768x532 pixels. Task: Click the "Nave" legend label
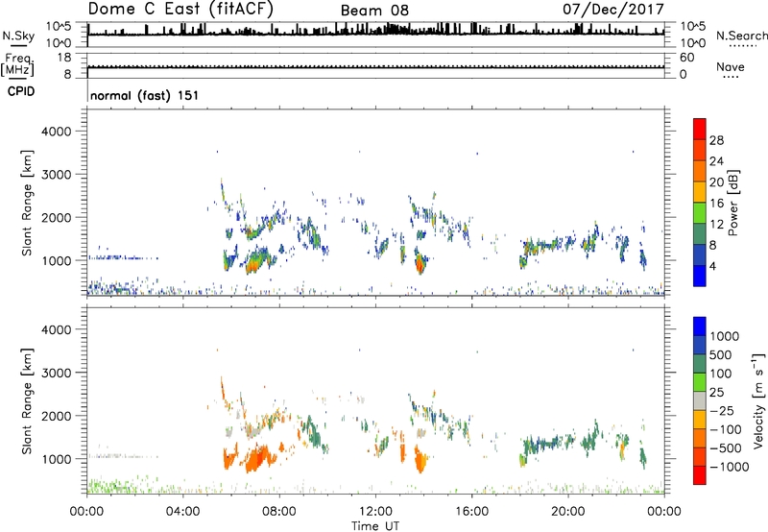click(x=731, y=66)
